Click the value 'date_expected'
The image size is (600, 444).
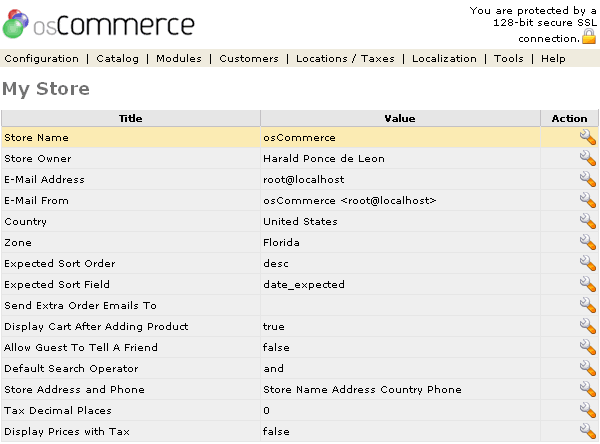(x=304, y=284)
